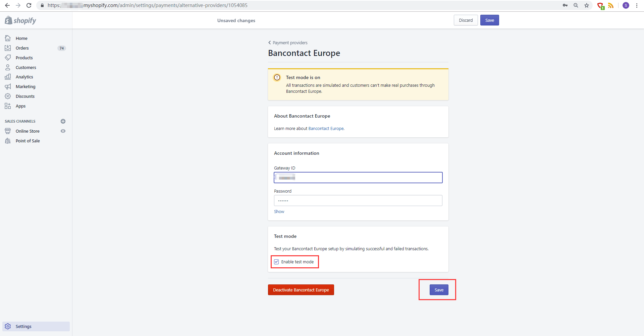Image resolution: width=644 pixels, height=336 pixels.
Task: Click the Apps grid icon
Action: click(8, 106)
